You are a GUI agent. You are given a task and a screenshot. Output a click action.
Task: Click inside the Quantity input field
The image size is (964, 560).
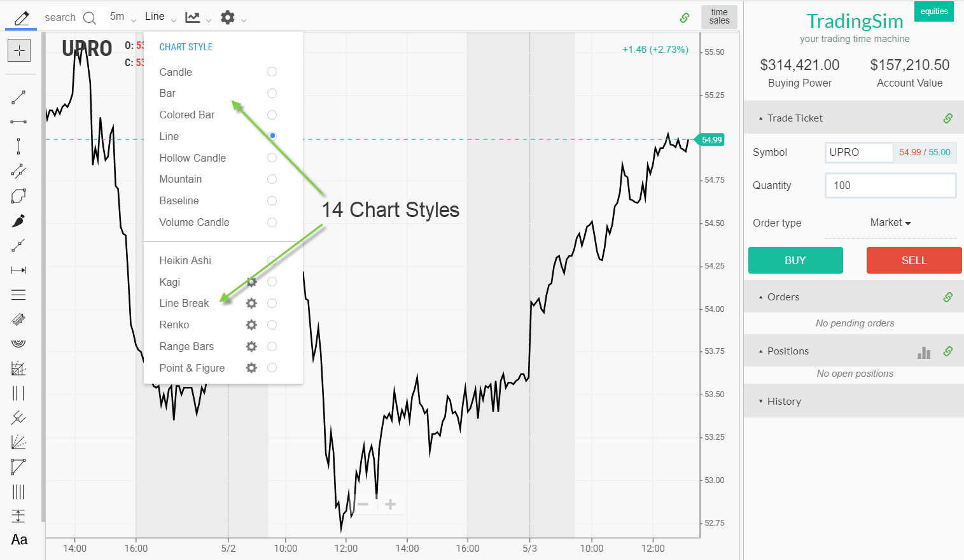[890, 185]
